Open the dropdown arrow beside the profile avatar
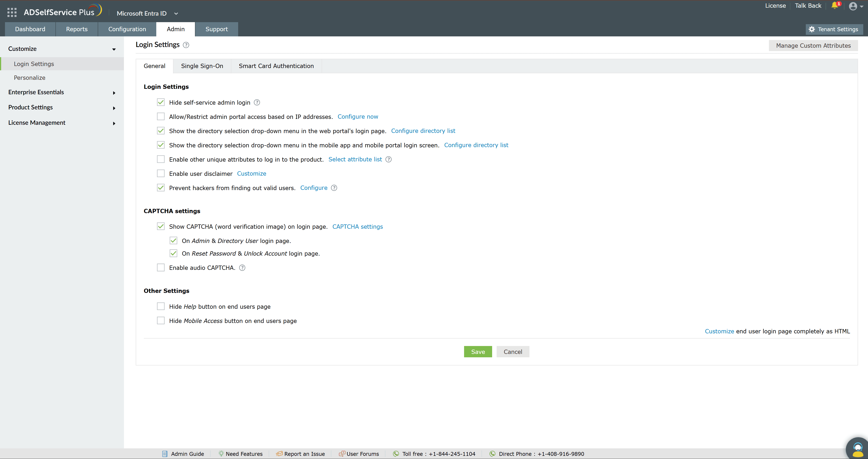 point(862,6)
